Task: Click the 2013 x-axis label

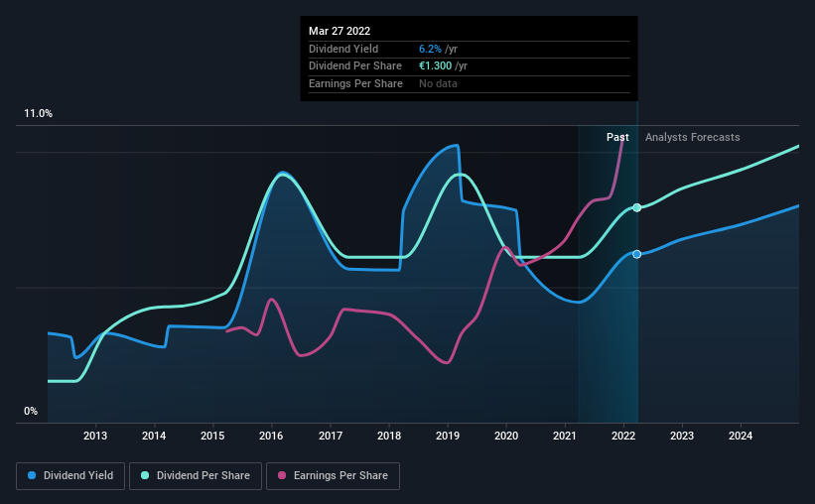Action: point(95,436)
